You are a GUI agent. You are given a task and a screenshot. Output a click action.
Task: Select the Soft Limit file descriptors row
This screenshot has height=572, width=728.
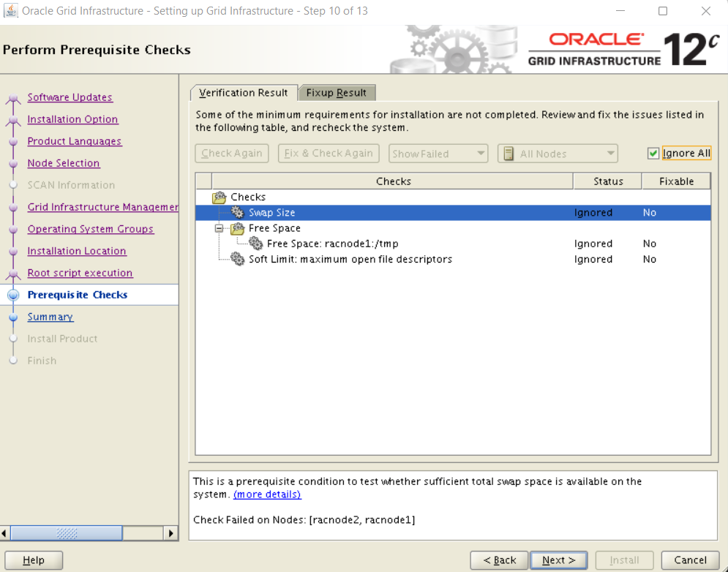click(453, 259)
